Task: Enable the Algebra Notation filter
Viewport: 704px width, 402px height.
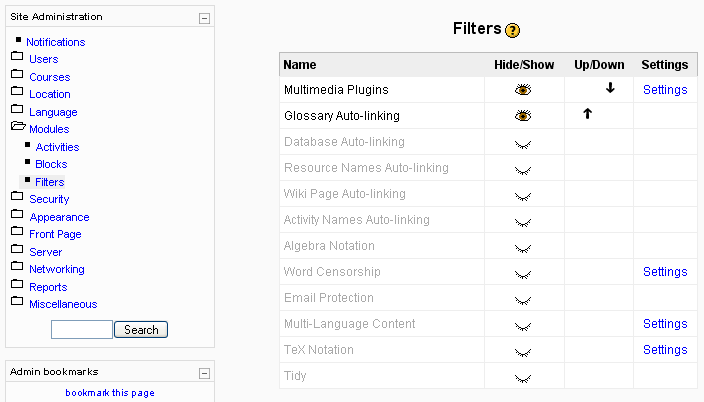Action: [523, 246]
